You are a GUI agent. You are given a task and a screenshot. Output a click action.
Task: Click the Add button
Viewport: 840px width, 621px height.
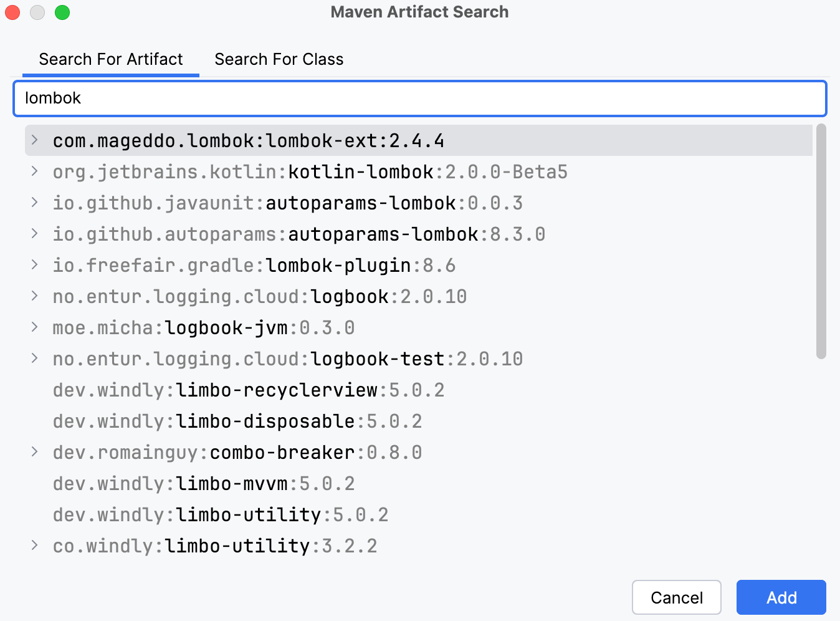(x=781, y=597)
